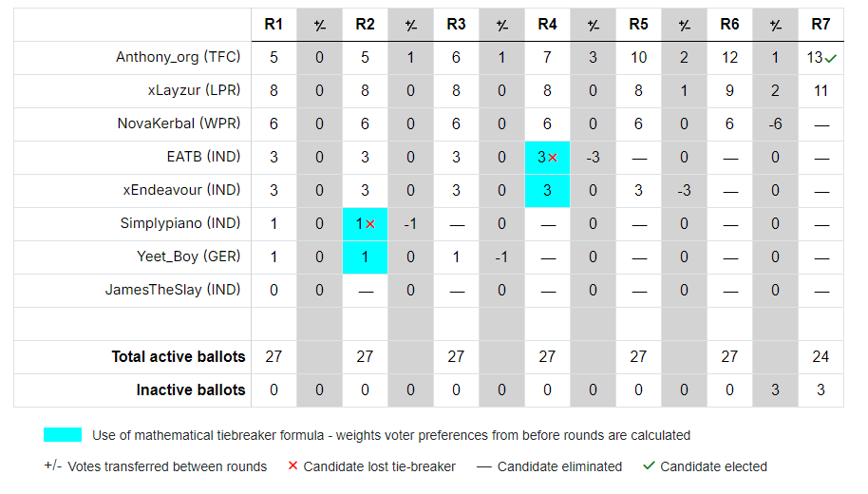
Task: Click the red X icon in the legend
Action: pyautogui.click(x=292, y=466)
